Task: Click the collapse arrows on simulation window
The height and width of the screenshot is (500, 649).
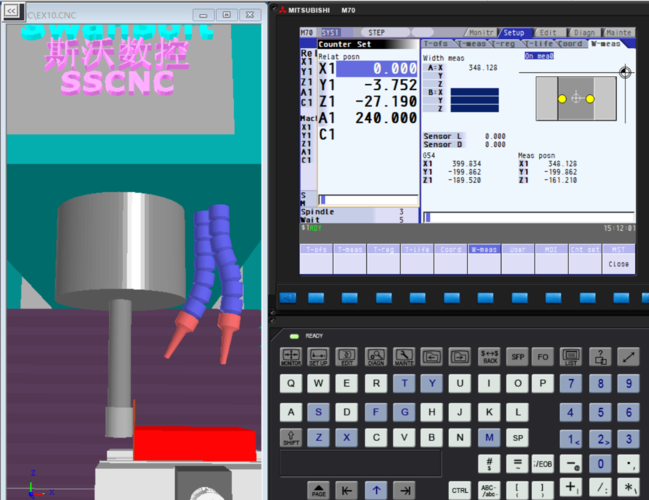Action: click(11, 11)
